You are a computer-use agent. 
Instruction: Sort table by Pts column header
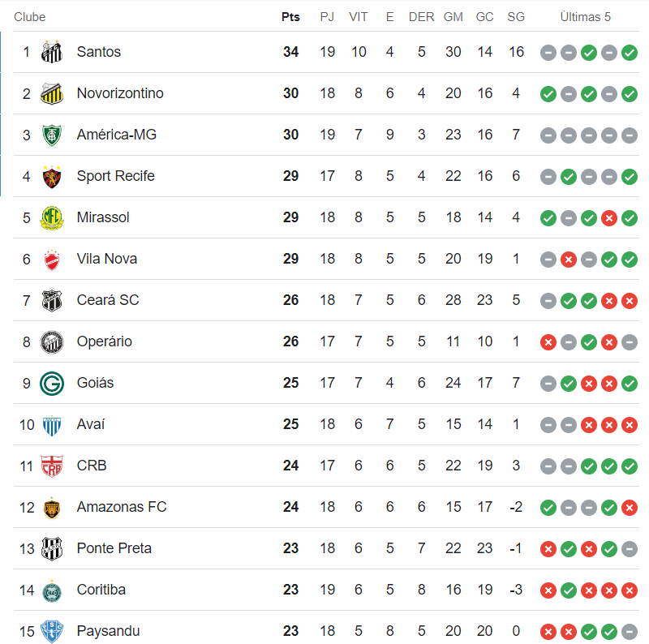pyautogui.click(x=290, y=17)
